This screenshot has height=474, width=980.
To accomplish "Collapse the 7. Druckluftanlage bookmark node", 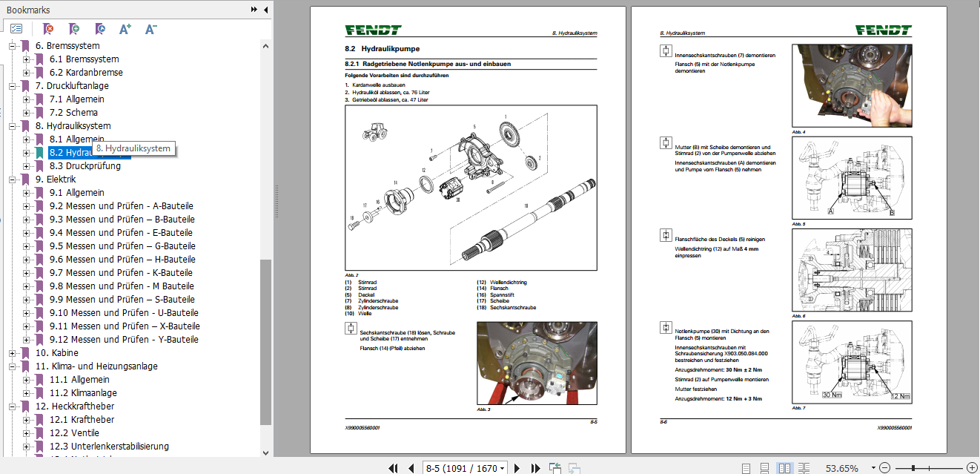I will click(12, 86).
